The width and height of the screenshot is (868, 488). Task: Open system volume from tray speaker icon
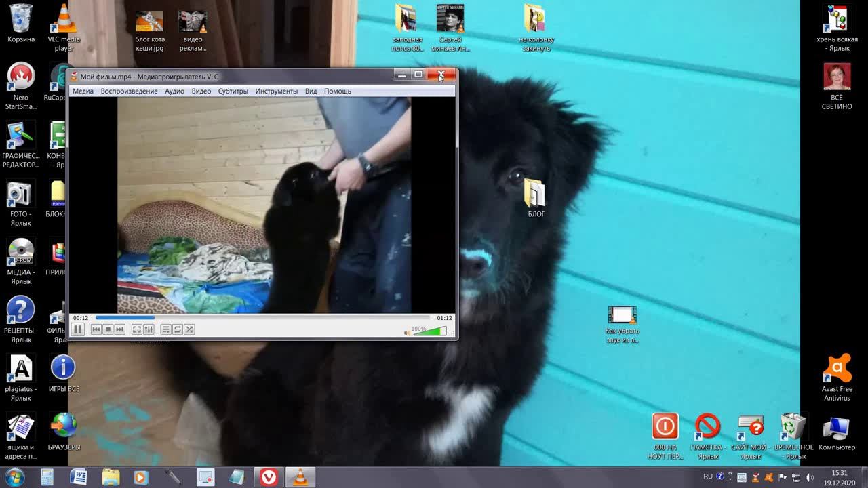pyautogui.click(x=810, y=477)
